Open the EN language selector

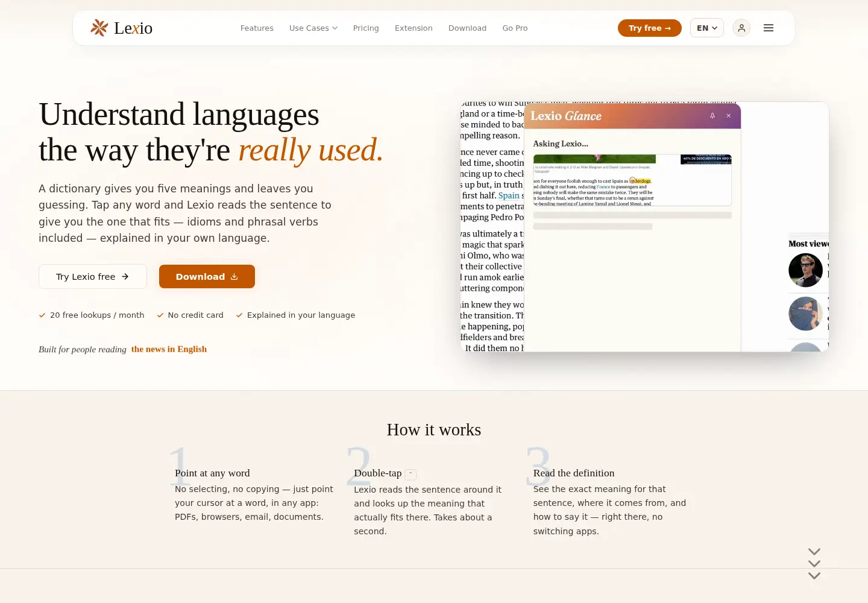[x=707, y=28]
